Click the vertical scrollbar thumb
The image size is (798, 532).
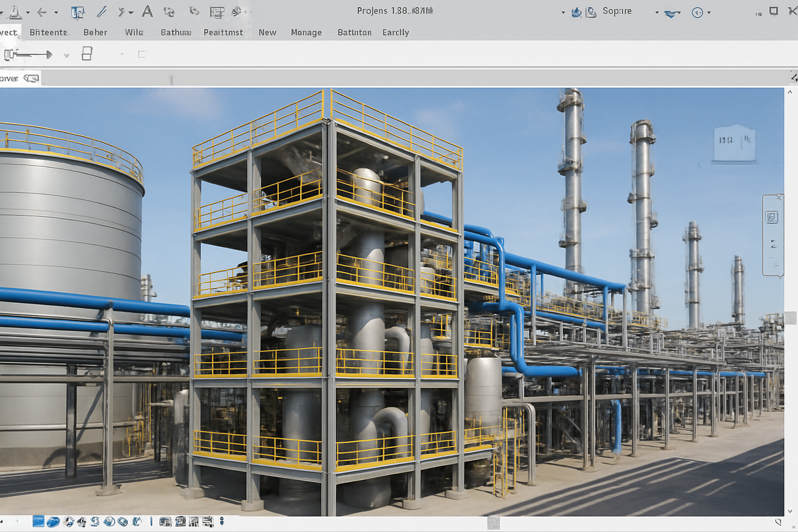tap(791, 318)
